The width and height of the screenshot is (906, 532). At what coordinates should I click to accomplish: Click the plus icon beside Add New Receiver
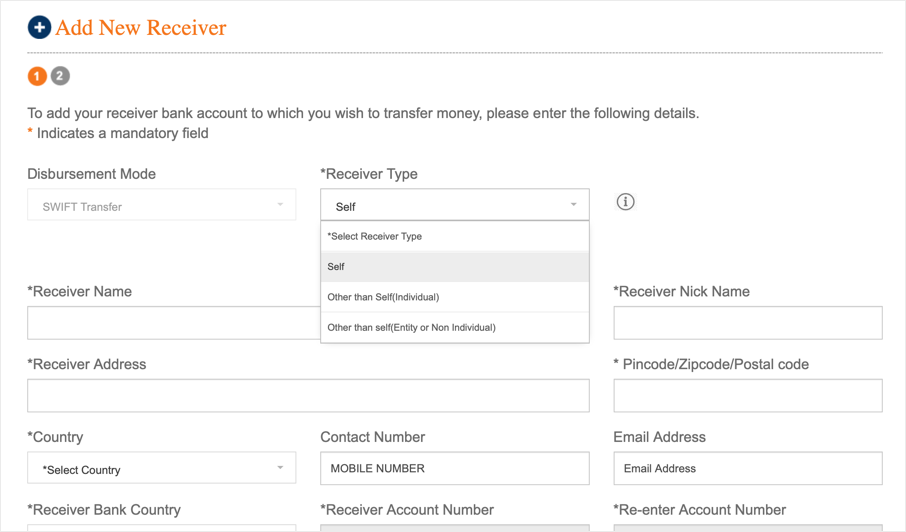coord(39,28)
